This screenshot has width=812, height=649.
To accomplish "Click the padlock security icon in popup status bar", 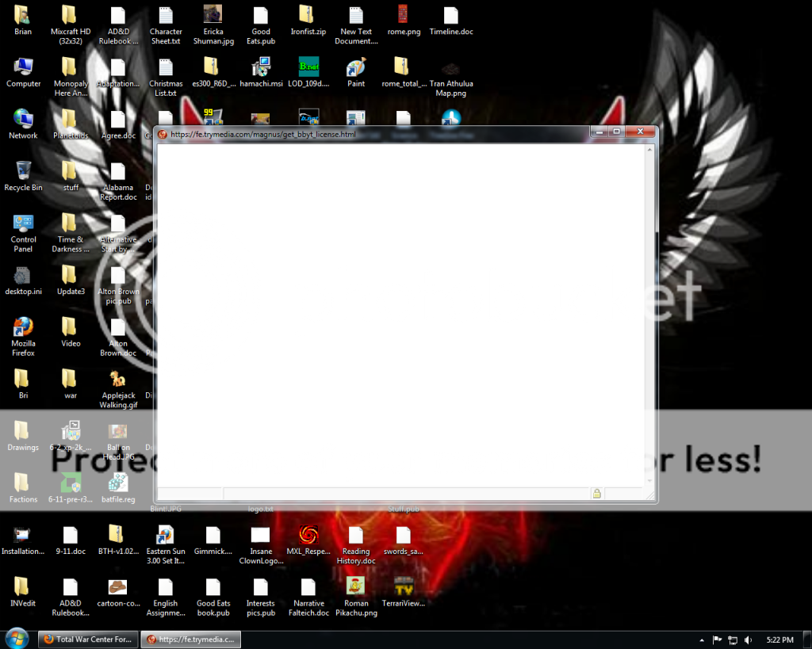I will (596, 494).
